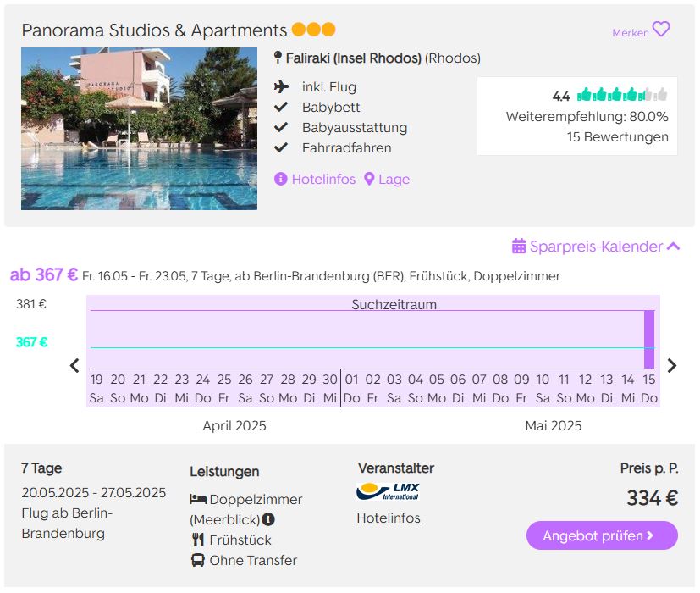Image resolution: width=700 pixels, height=593 pixels.
Task: Click the cutlery icon beside Frühstück
Action: coord(198,540)
